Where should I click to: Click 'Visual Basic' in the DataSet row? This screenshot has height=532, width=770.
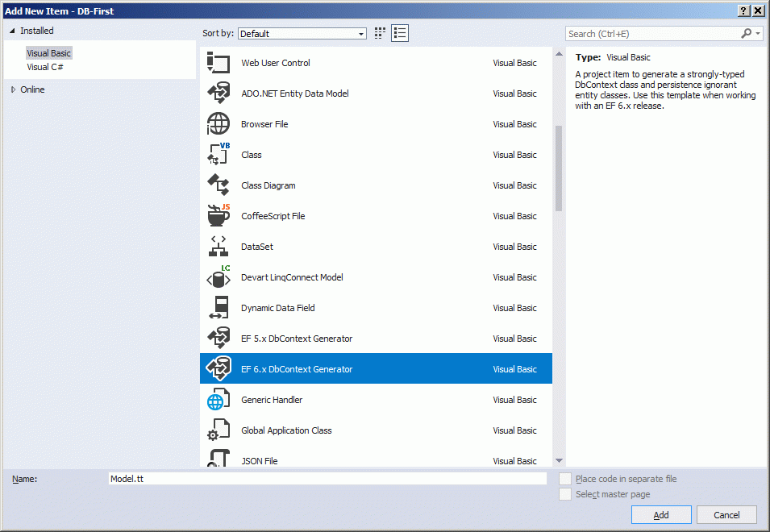pos(514,247)
